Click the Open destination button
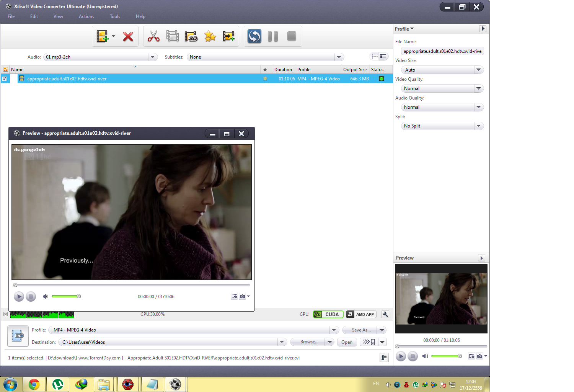574x392 pixels. pos(347,342)
